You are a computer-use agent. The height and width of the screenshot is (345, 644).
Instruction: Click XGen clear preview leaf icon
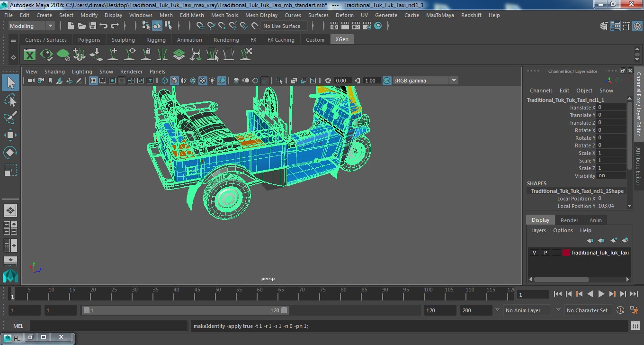[63, 55]
